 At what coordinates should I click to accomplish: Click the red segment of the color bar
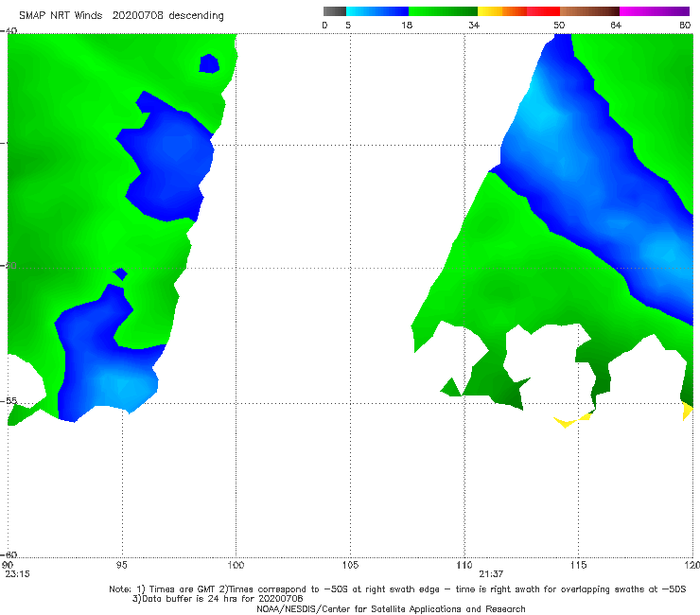coord(543,11)
